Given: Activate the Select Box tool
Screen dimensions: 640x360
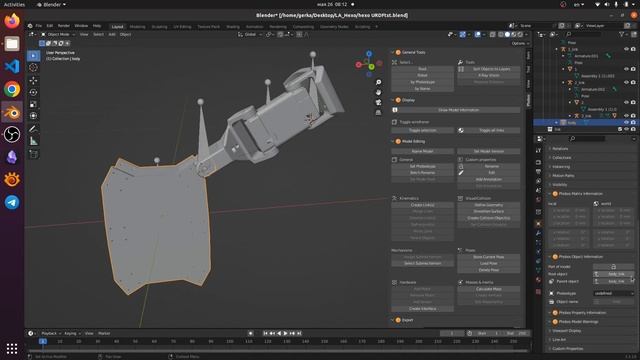Looking at the screenshot, I should [33, 55].
